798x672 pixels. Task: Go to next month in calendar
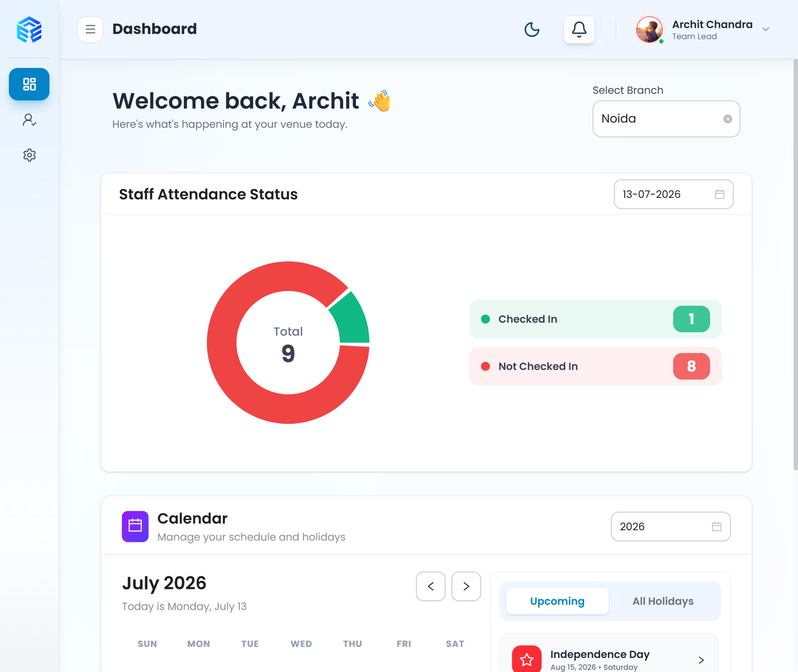point(466,586)
